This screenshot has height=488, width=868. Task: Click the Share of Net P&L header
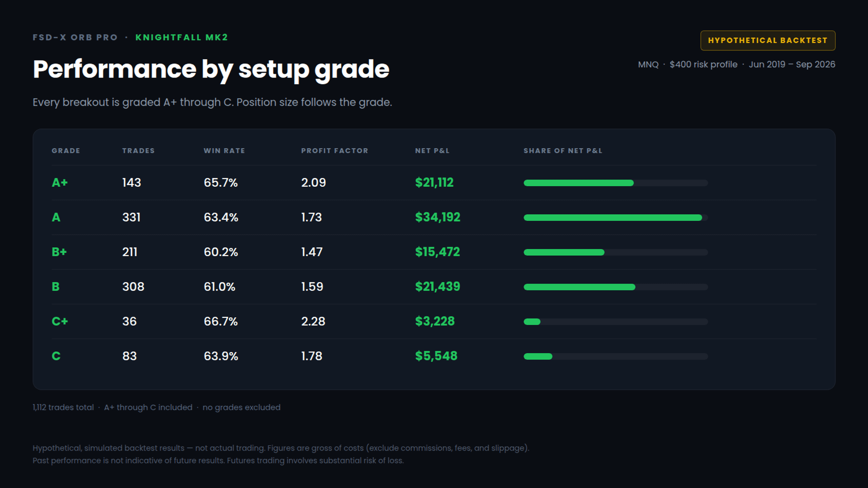pos(563,151)
